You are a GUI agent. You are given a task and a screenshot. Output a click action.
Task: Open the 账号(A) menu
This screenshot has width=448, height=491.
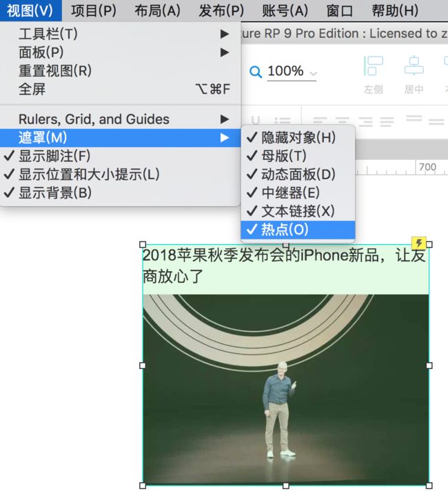point(285,10)
